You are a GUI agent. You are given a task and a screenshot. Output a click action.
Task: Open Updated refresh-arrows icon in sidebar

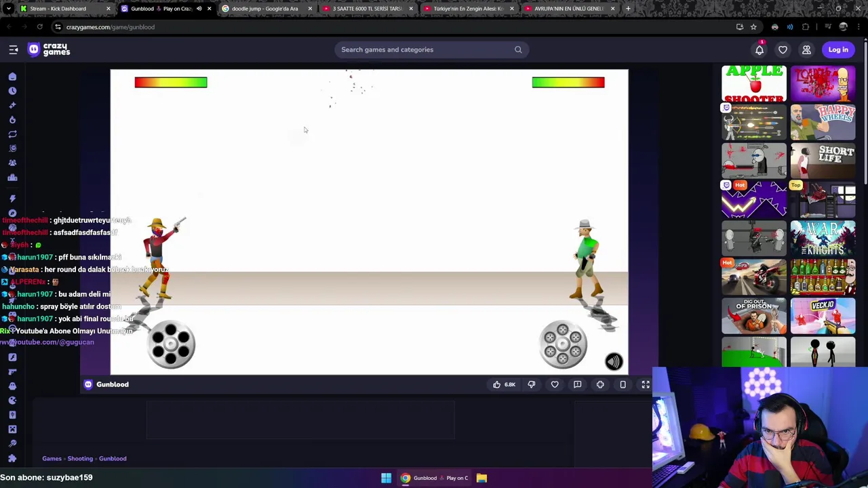pyautogui.click(x=12, y=134)
